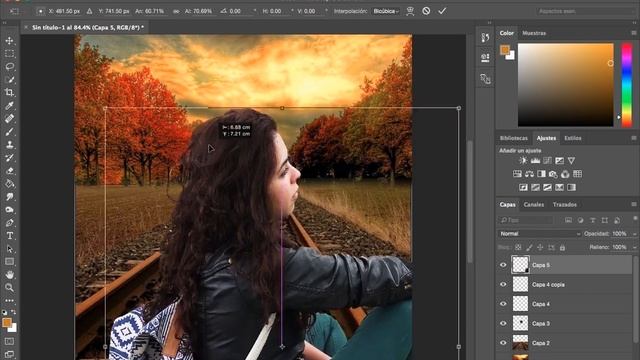Select the Zoom tool
Screen dimensions: 640x360
[x=9, y=288]
